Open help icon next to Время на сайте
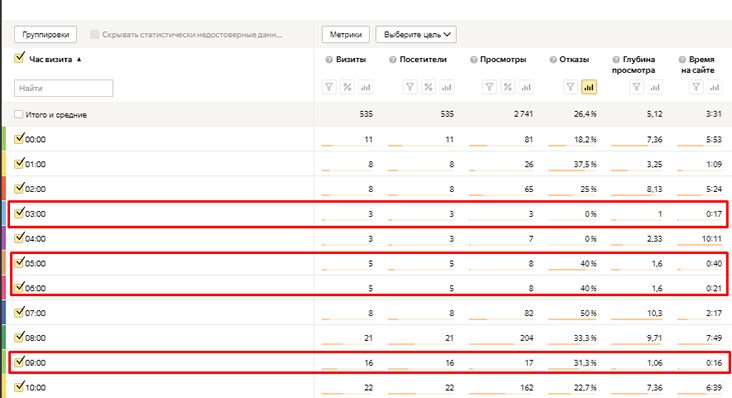The image size is (732, 398). point(682,60)
